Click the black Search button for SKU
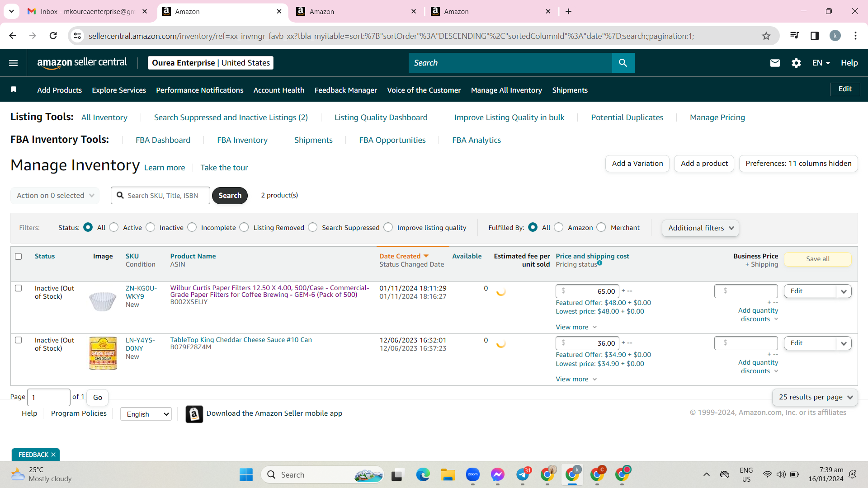Viewport: 868px width, 488px height. 230,196
